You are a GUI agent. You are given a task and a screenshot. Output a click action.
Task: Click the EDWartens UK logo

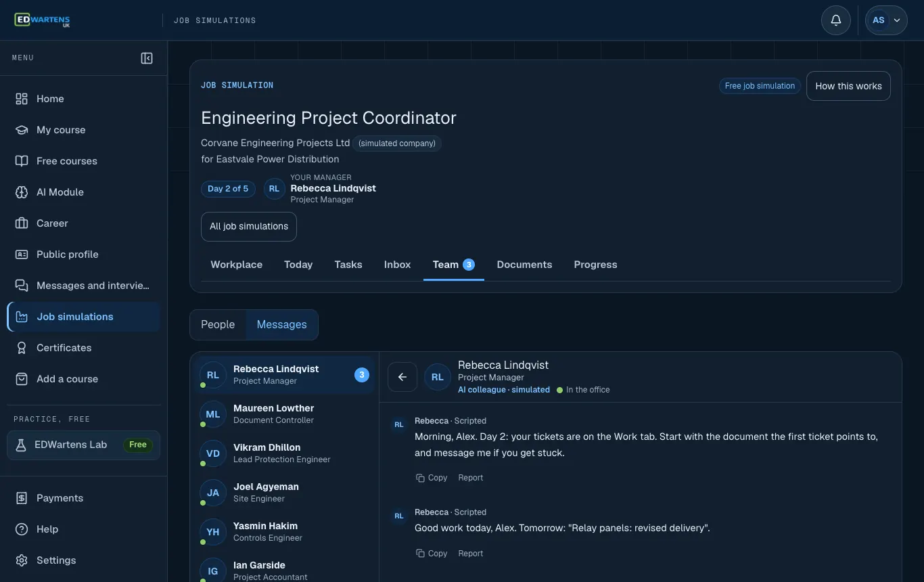click(x=42, y=20)
